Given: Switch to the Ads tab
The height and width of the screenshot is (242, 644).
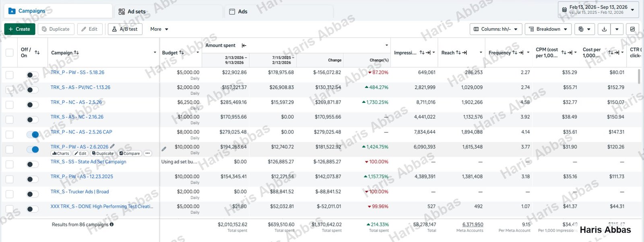Looking at the screenshot, I should click(279, 11).
